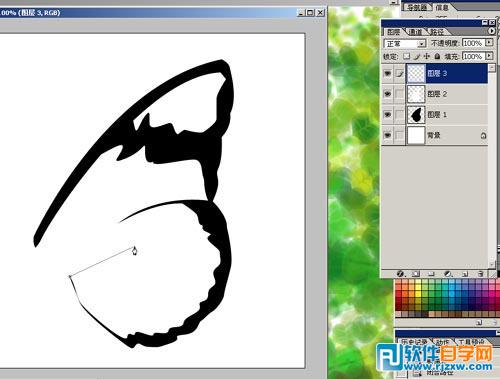500x379 pixels.
Task: Click the 不透明度 opacity 100% field
Action: pyautogui.click(x=473, y=43)
